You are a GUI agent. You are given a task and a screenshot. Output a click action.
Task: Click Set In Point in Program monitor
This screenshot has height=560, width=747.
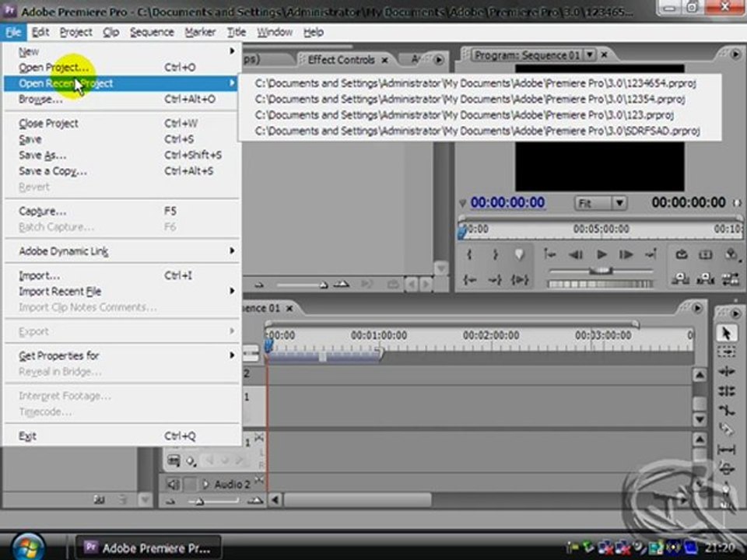pyautogui.click(x=470, y=255)
